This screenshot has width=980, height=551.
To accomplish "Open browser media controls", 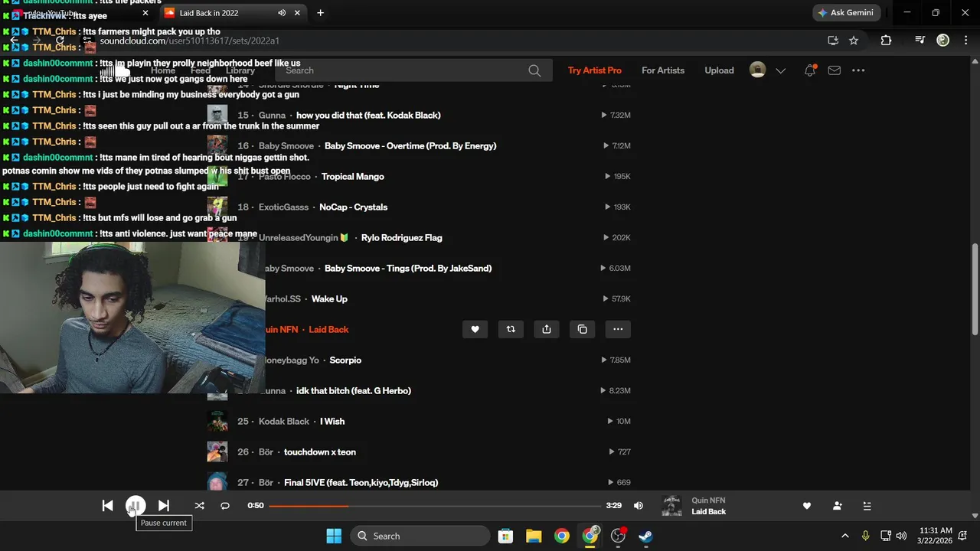I will click(x=920, y=41).
